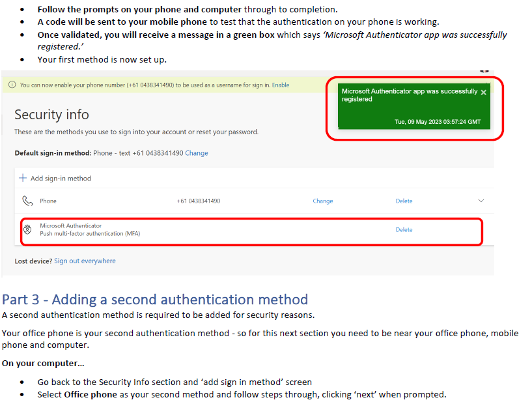Click the phone number +61 0438341490 in Phone row
532x402 pixels.
pyautogui.click(x=199, y=201)
